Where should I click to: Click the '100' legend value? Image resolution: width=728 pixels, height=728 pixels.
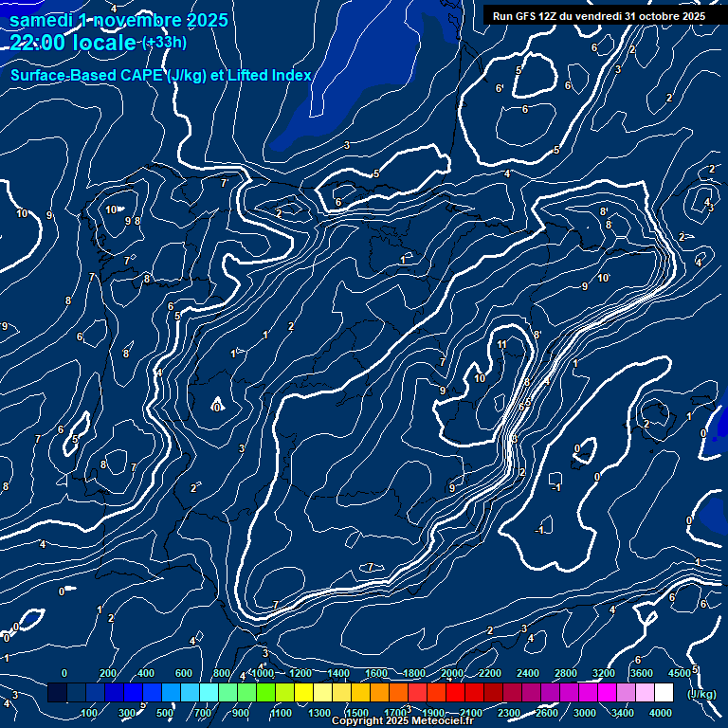(89, 713)
